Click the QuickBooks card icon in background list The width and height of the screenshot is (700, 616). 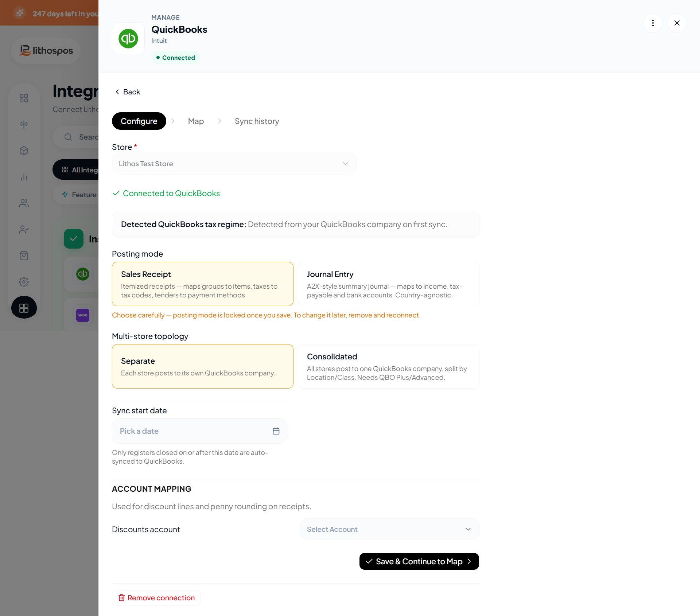[83, 274]
